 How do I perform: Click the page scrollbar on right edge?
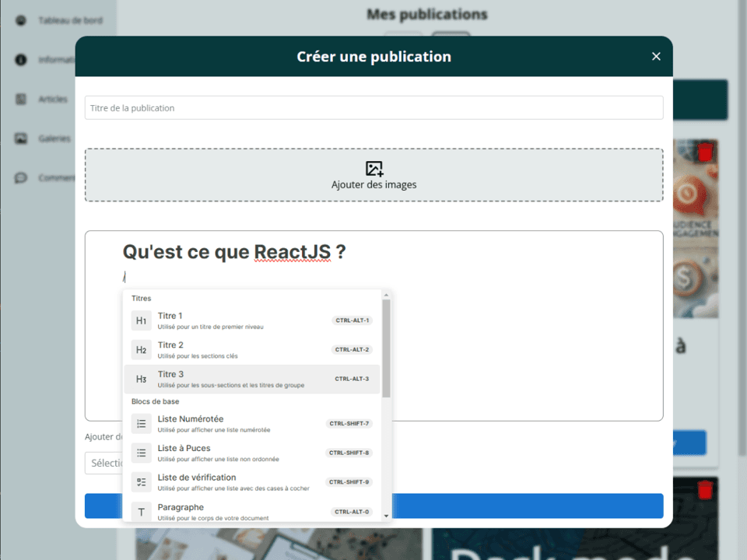(x=742, y=229)
